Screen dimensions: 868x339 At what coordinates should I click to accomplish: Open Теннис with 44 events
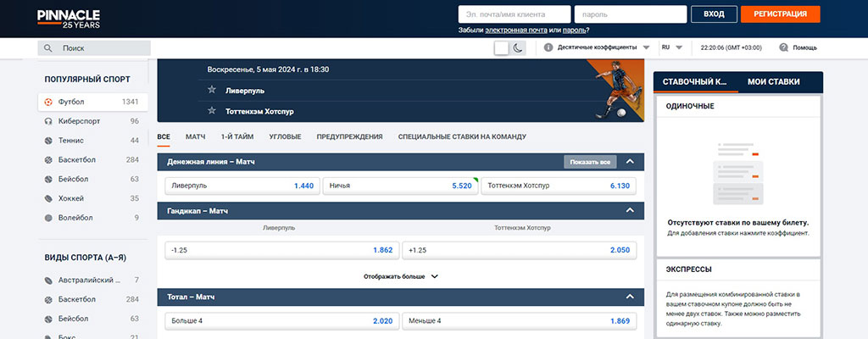[x=93, y=141]
